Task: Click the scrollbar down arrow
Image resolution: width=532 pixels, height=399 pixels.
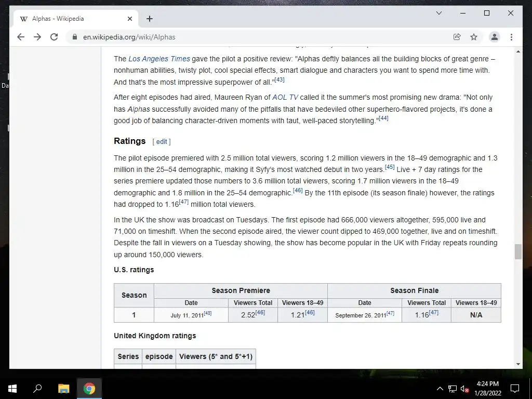Action: pos(518,364)
